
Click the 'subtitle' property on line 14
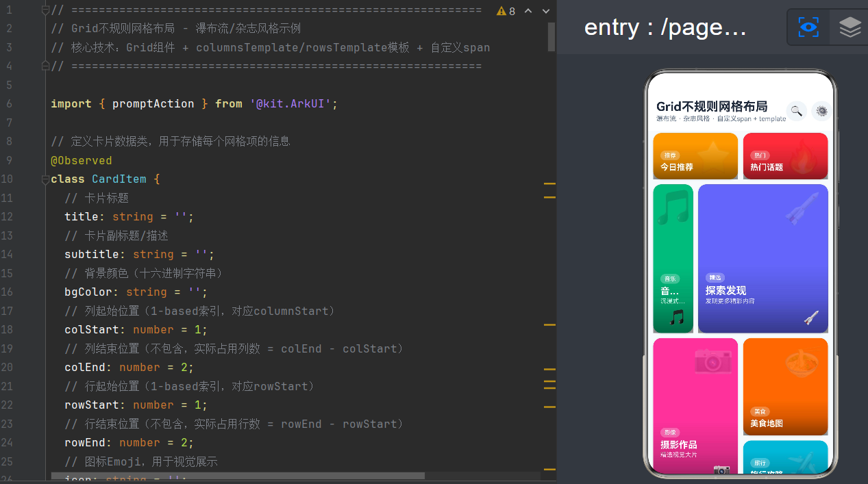tap(92, 254)
